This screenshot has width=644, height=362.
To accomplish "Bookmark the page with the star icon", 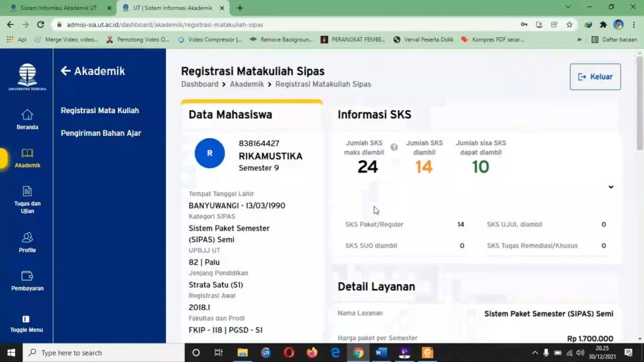I will pos(568,24).
